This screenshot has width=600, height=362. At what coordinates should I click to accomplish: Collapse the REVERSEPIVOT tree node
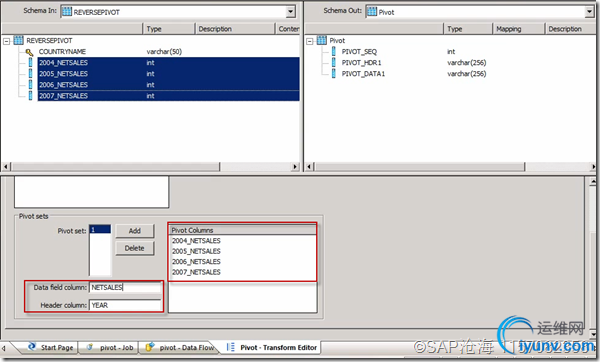point(7,41)
